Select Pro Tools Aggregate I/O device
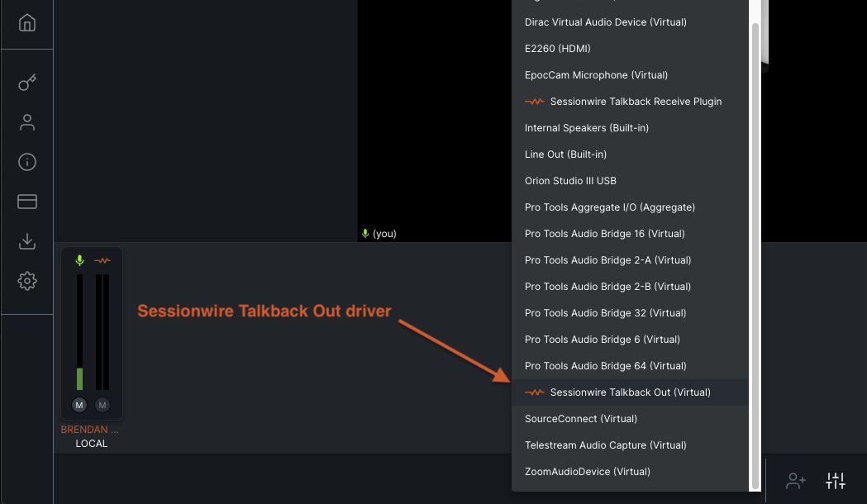Screen dimensions: 867x504 tap(610, 207)
